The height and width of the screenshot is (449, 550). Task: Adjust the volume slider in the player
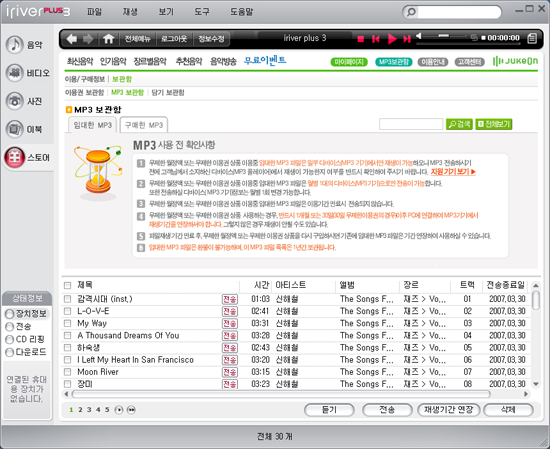[x=445, y=36]
